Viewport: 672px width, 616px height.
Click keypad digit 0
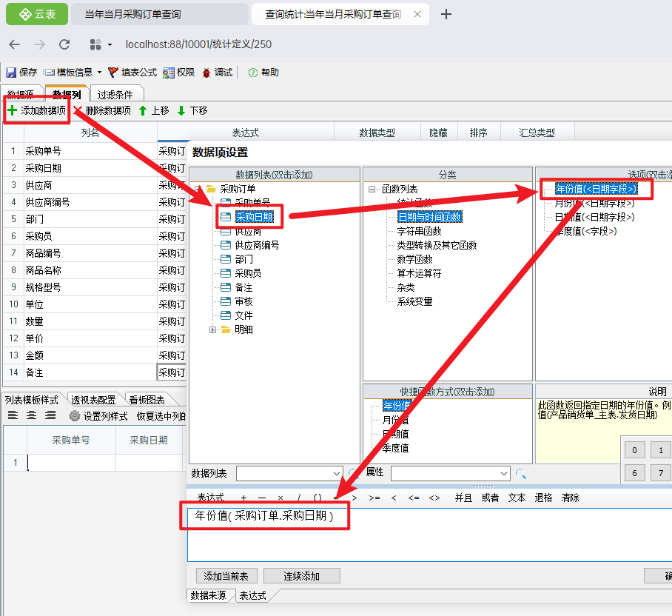tap(635, 450)
